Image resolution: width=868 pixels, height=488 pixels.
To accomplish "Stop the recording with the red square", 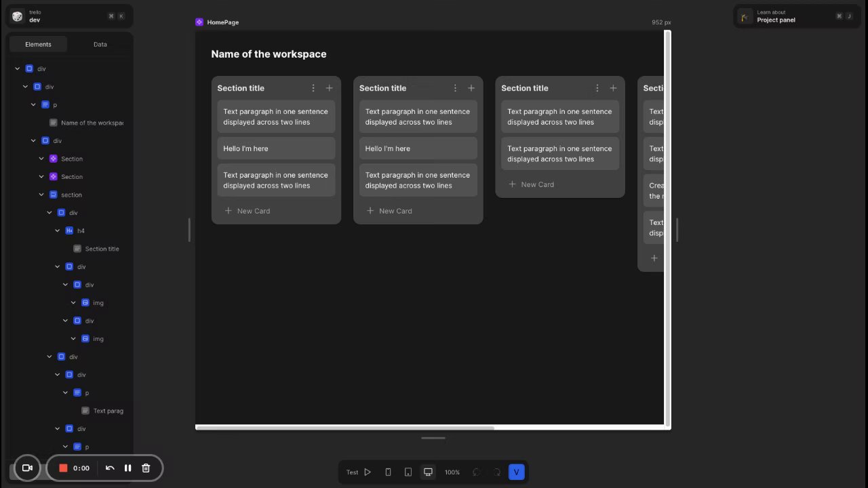I will click(63, 468).
